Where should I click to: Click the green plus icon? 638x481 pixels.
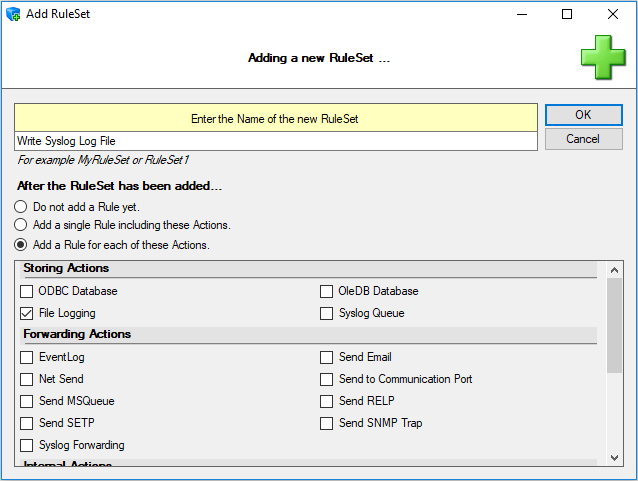(x=603, y=57)
